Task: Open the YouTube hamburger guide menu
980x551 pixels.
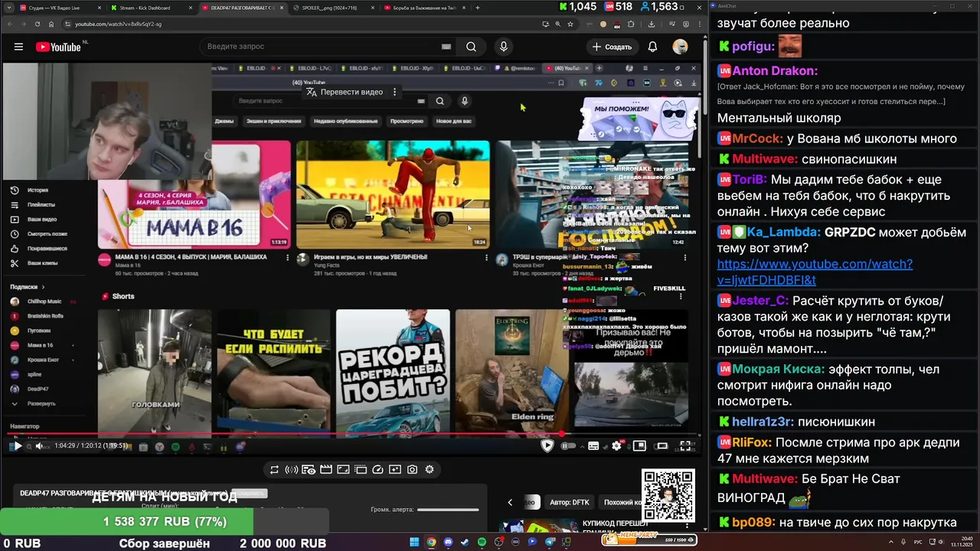Action: [x=18, y=47]
